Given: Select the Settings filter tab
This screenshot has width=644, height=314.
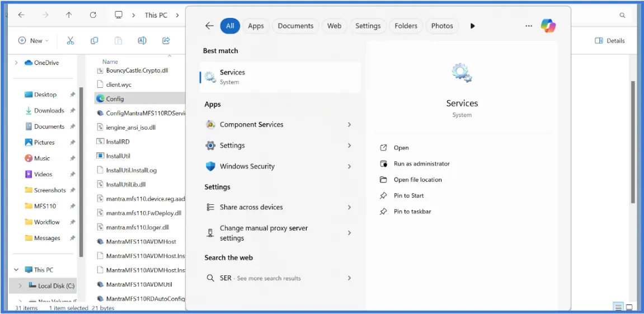Looking at the screenshot, I should tap(368, 26).
